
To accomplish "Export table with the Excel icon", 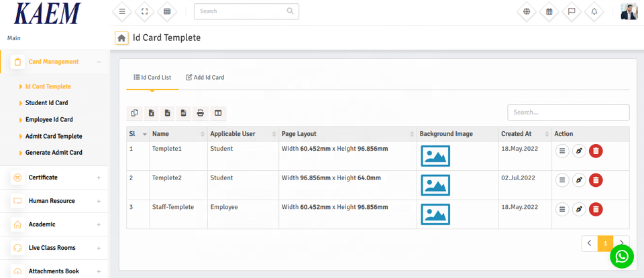I will pyautogui.click(x=152, y=113).
